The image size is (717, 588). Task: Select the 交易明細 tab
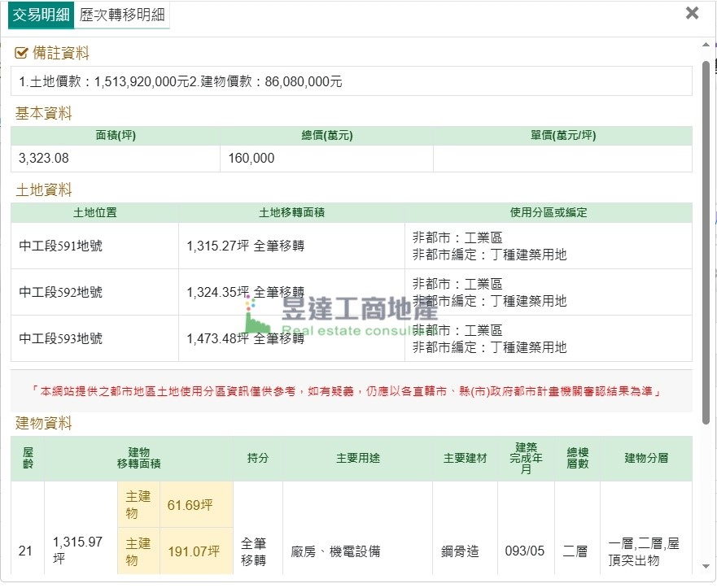[41, 15]
